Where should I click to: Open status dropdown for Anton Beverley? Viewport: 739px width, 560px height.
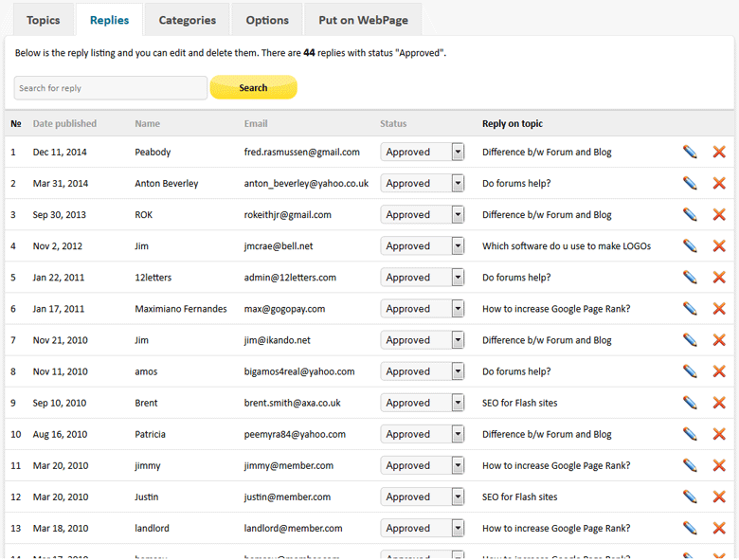click(423, 183)
